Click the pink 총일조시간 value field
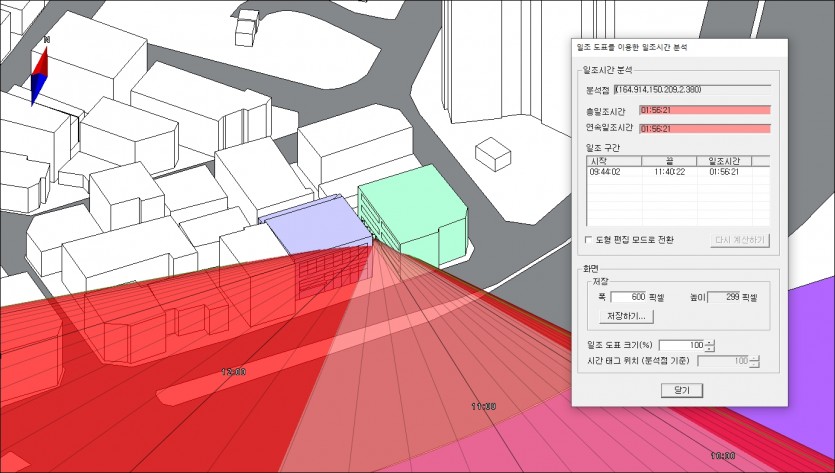This screenshot has height=473, width=835. click(x=705, y=110)
